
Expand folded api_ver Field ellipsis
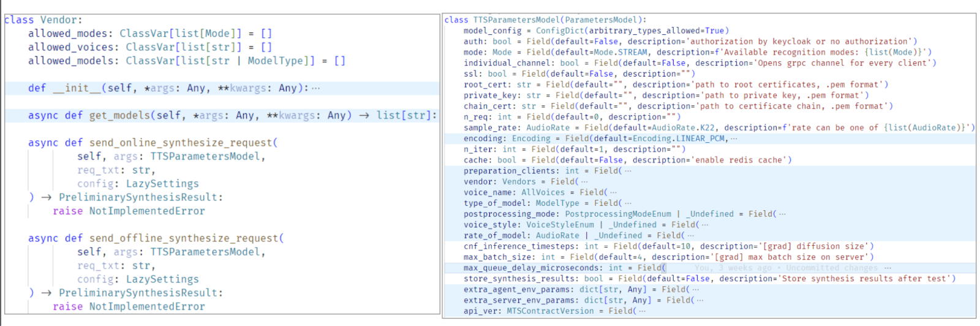coord(642,311)
